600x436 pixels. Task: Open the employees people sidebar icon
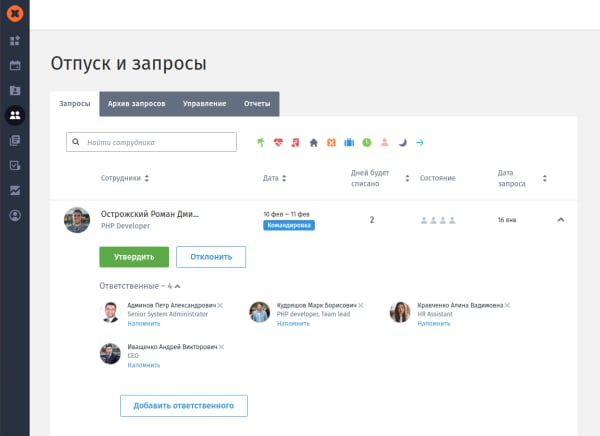pos(15,115)
